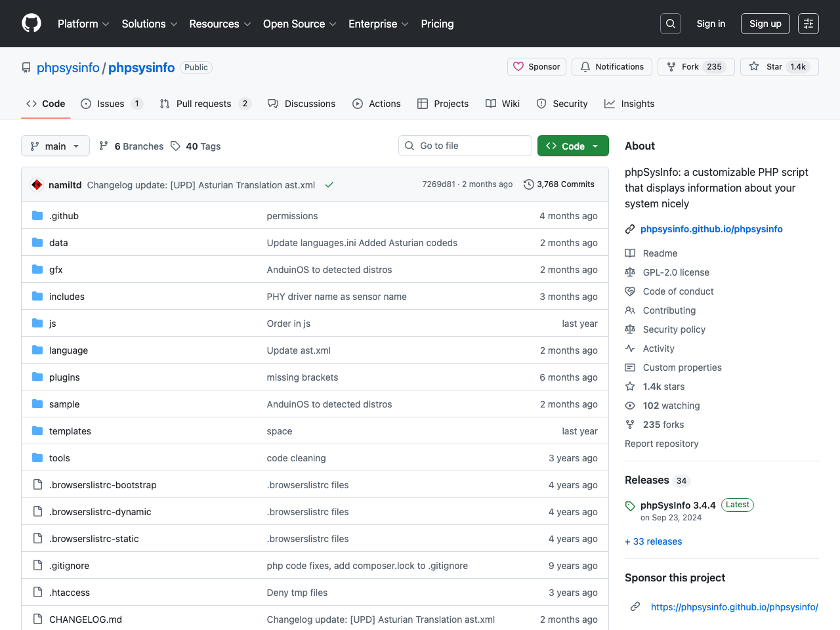840x630 pixels.
Task: Expand the green Code dropdown
Action: click(x=573, y=146)
